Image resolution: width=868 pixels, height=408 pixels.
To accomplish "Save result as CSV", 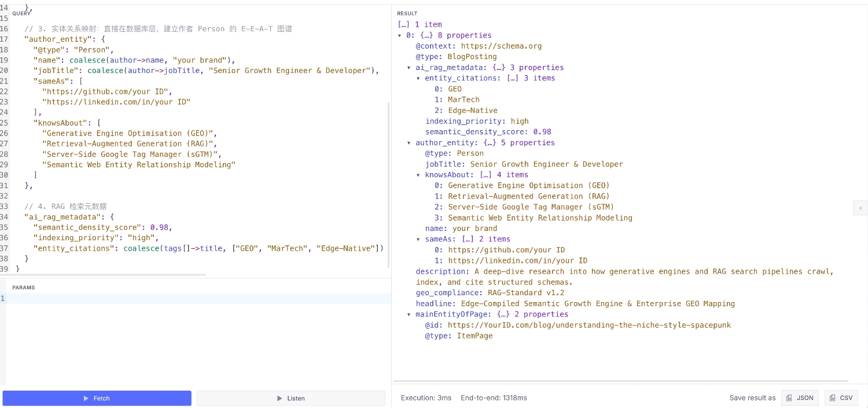I will click(841, 398).
